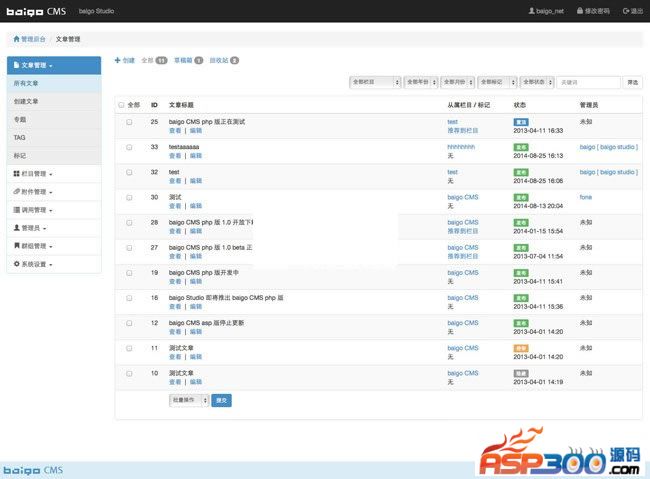Screen dimensions: 650x479
Task: Click the logout icon for 退出
Action: click(626, 11)
